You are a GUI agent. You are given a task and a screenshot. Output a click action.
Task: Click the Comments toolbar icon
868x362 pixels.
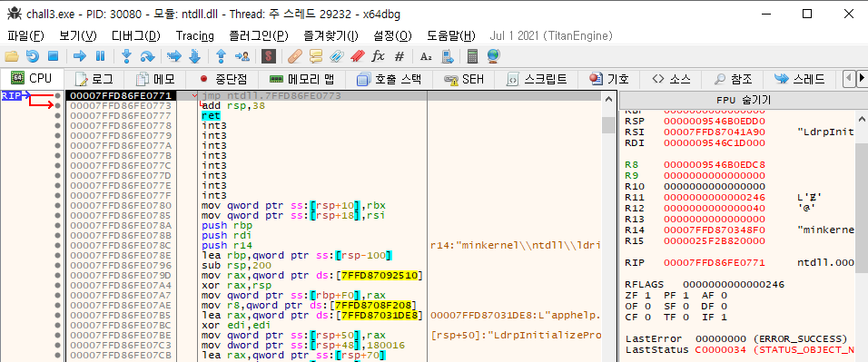[316, 56]
